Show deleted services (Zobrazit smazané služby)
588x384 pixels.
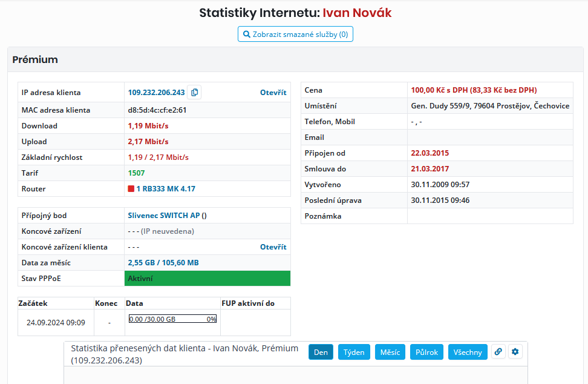295,35
